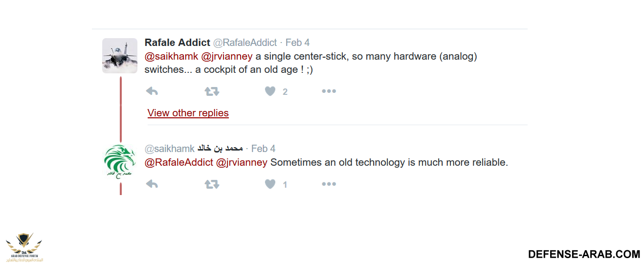Click the @RafaleAddict handle in the header
This screenshot has height=263, width=644.
point(245,43)
